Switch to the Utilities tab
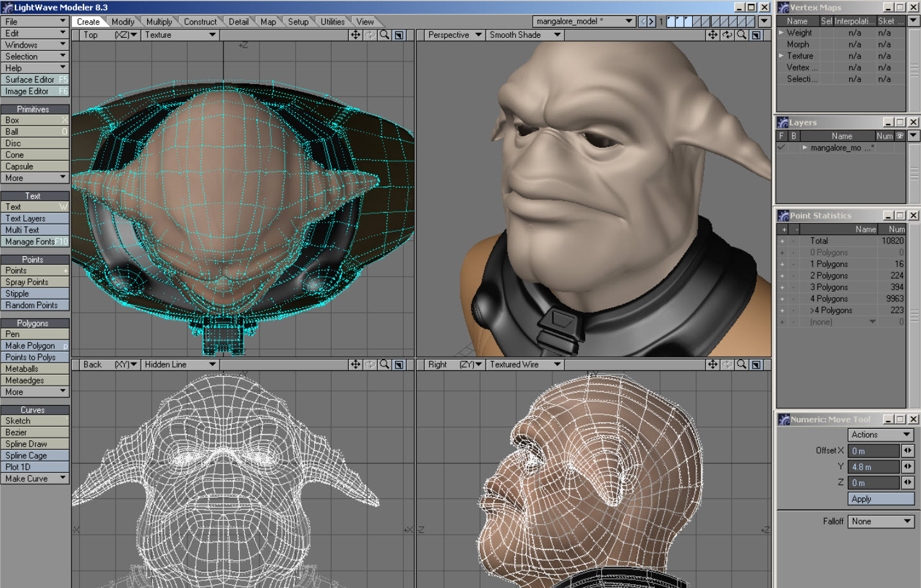This screenshot has width=921, height=588. (x=333, y=21)
